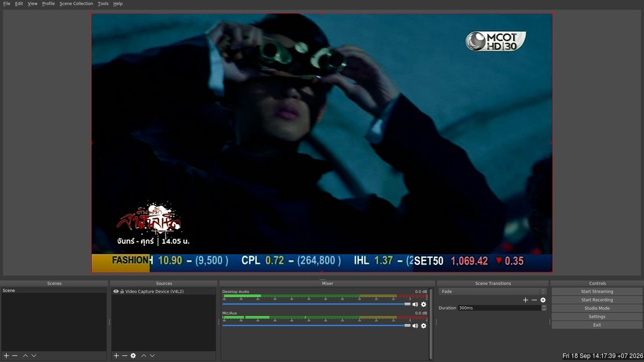Image resolution: width=644 pixels, height=362 pixels.
Task: Expand the Fade transition dropdown
Action: point(492,292)
